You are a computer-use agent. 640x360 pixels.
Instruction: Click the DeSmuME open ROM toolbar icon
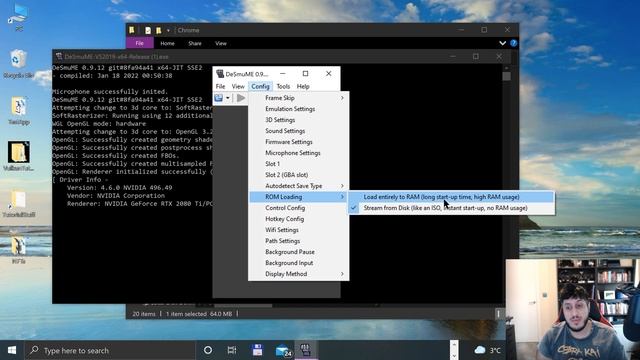coord(219,98)
